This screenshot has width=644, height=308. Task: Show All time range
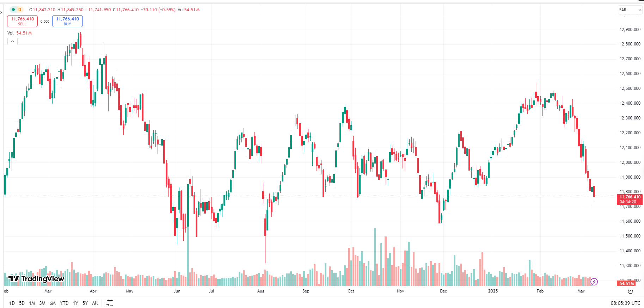(x=95, y=303)
